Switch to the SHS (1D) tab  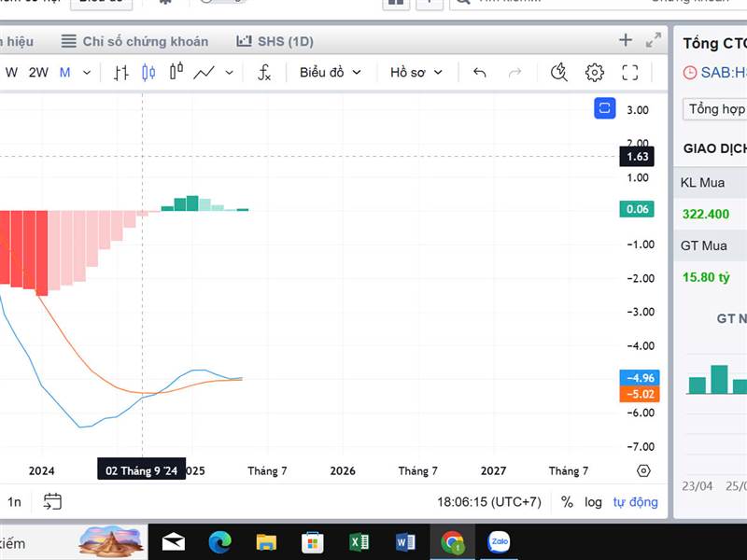point(275,41)
